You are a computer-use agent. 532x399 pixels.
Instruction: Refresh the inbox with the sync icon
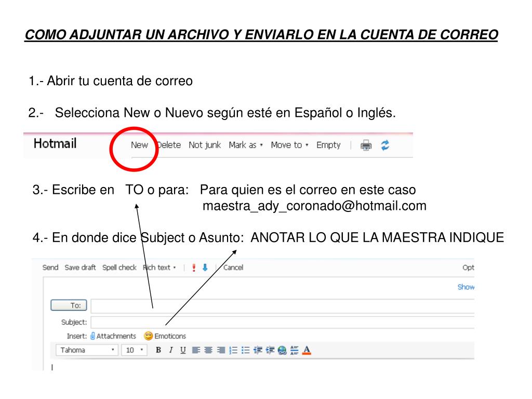click(384, 145)
